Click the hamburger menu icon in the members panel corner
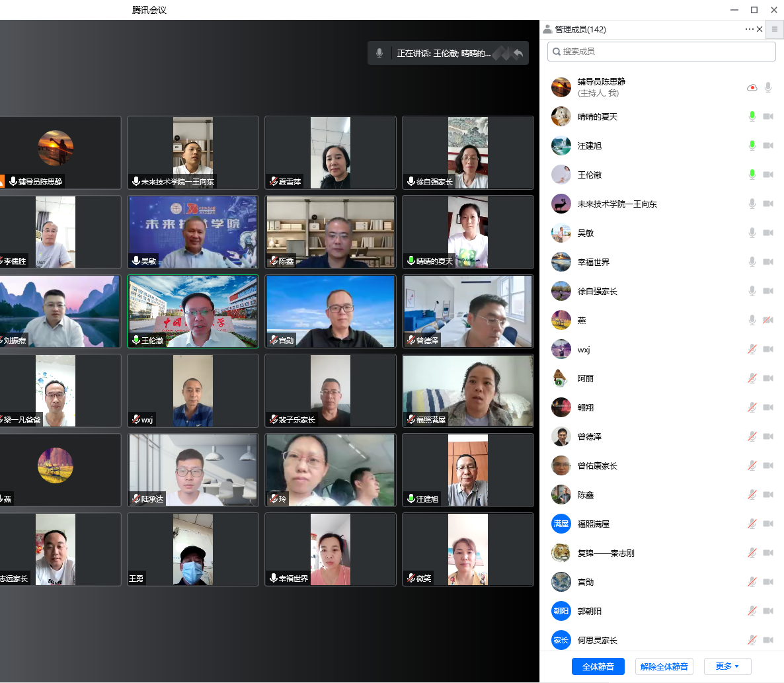This screenshot has height=683, width=784. 775,29
